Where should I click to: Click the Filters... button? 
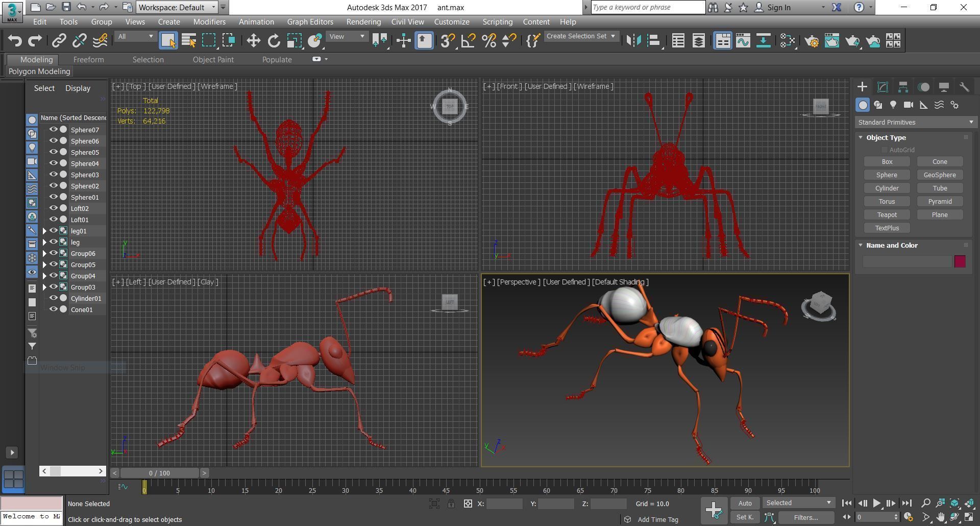coord(806,517)
